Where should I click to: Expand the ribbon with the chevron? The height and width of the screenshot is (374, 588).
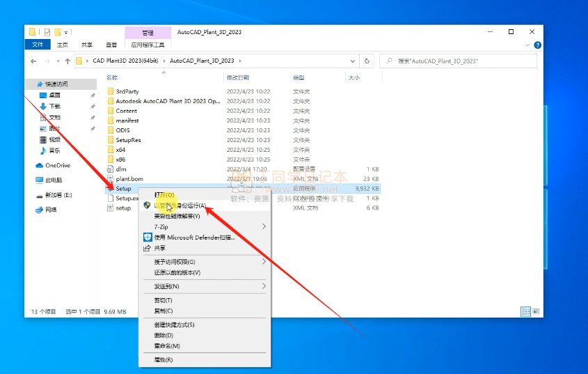coord(527,45)
